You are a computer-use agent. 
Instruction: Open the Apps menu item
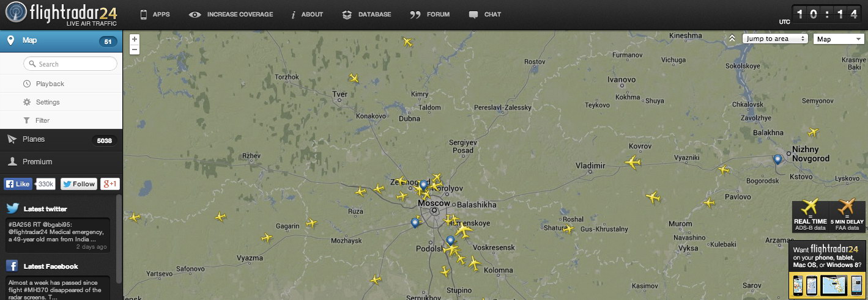point(155,14)
